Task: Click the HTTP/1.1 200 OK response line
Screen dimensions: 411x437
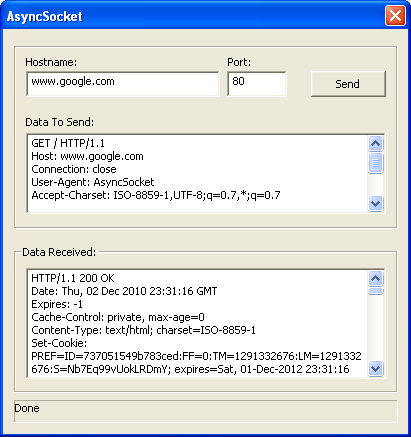Action: coord(73,278)
